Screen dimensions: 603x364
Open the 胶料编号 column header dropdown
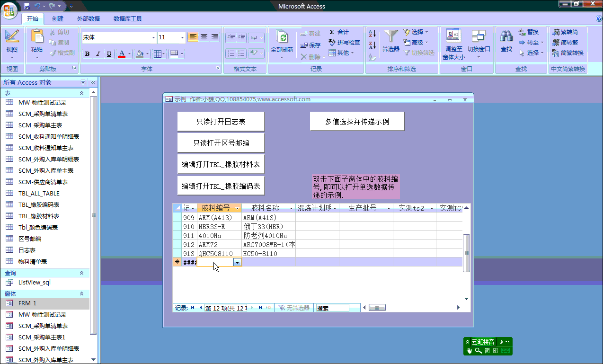click(237, 208)
